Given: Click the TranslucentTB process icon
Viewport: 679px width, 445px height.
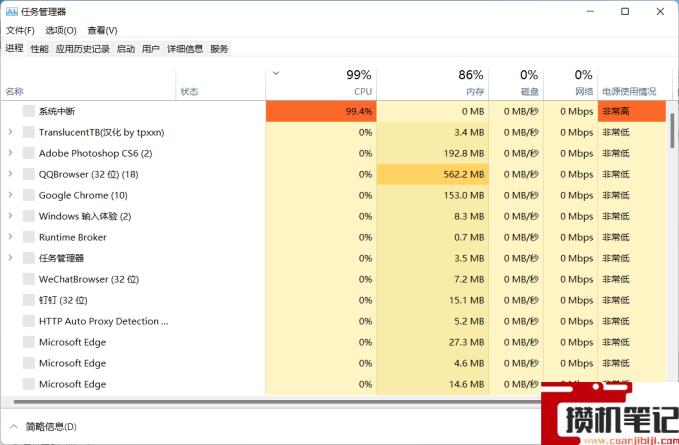Looking at the screenshot, I should (29, 132).
